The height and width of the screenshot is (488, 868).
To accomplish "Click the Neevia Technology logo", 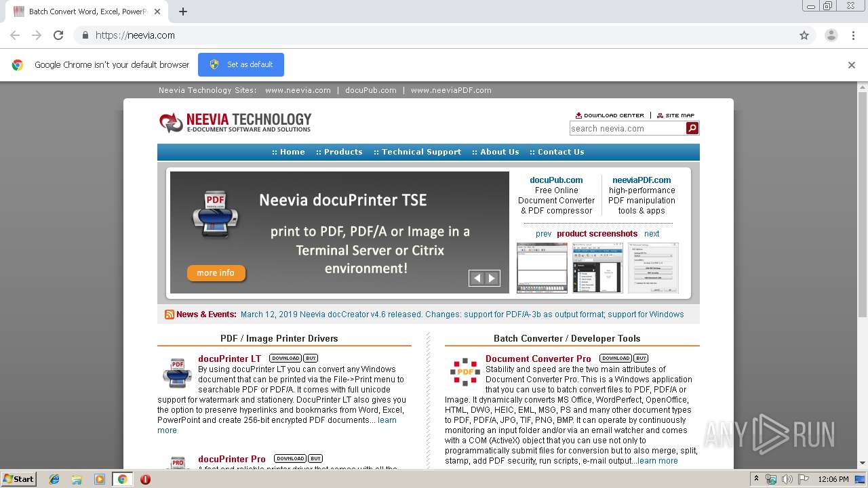I will tap(235, 123).
